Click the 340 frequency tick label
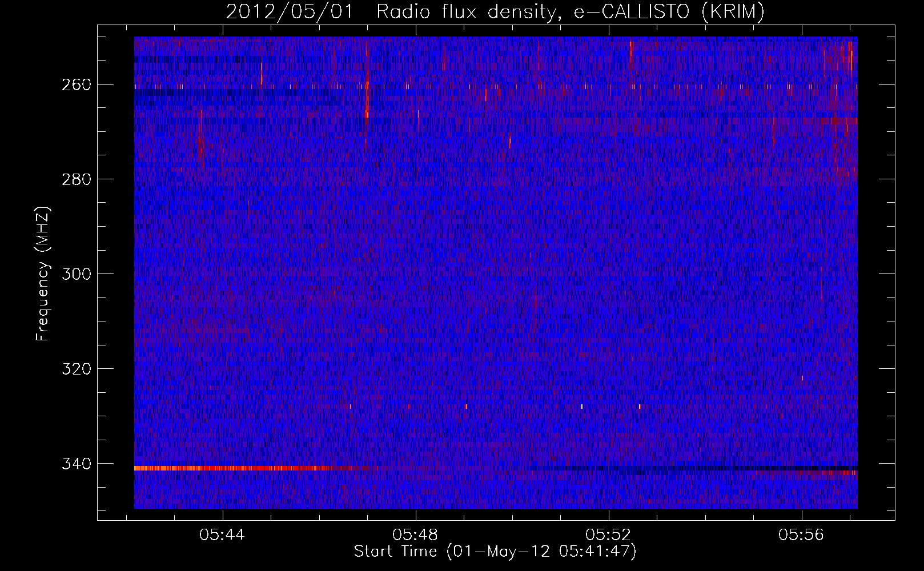924x571 pixels. pos(77,464)
